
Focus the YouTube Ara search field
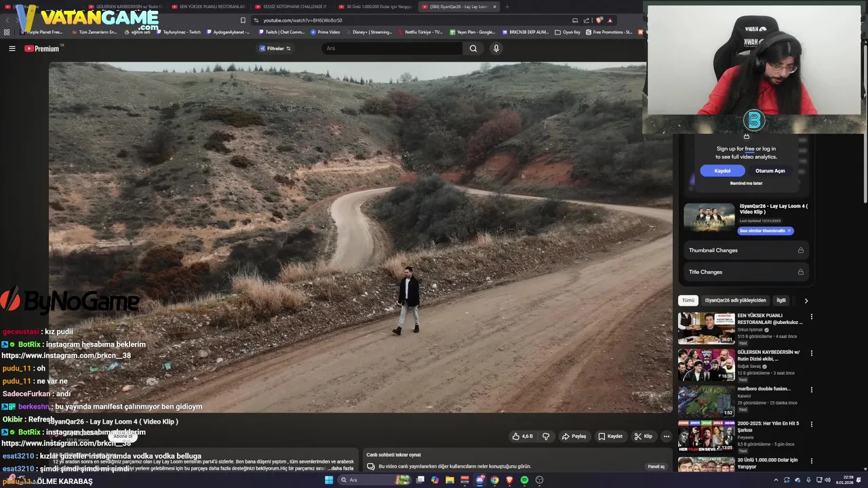pyautogui.click(x=392, y=48)
